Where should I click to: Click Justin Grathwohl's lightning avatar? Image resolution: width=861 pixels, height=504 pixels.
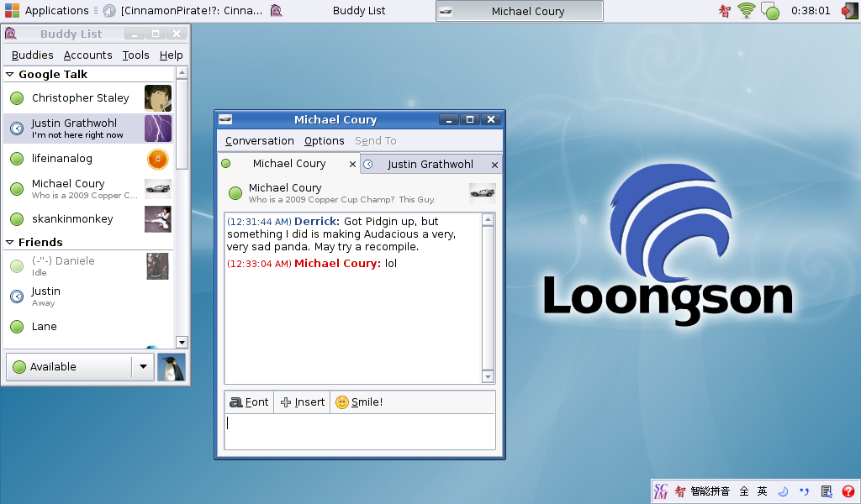click(x=158, y=129)
